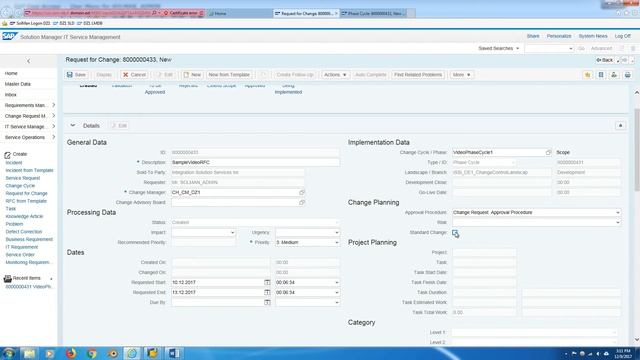Click RFC from Template link
This screenshot has width=640, height=360.
(x=26, y=201)
